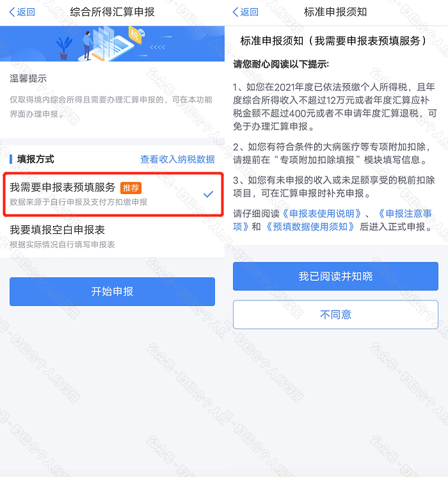448x477 pixels.
Task: Click 开始申报 button
Action: pyautogui.click(x=112, y=291)
